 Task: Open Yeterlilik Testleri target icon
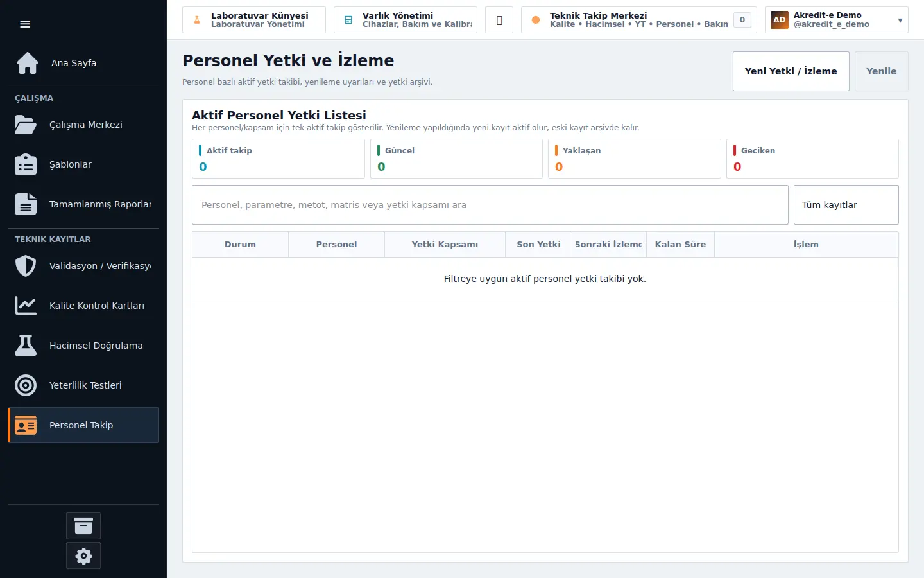[x=26, y=385]
